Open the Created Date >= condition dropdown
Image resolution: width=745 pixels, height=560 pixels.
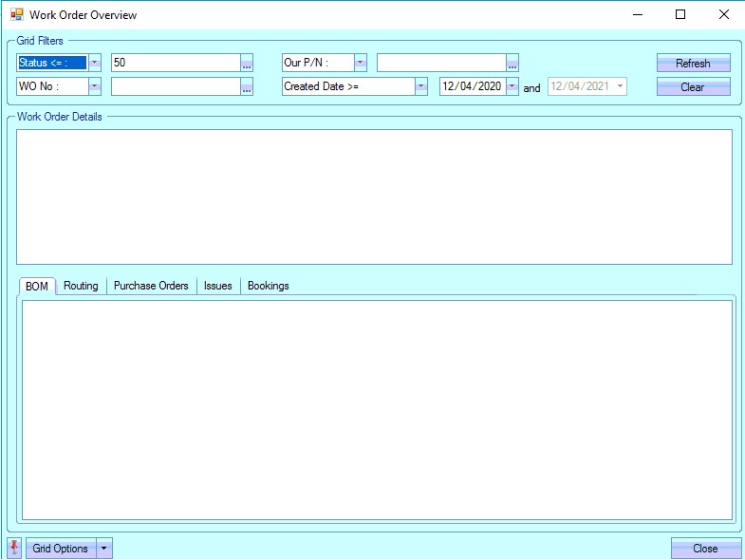click(421, 86)
